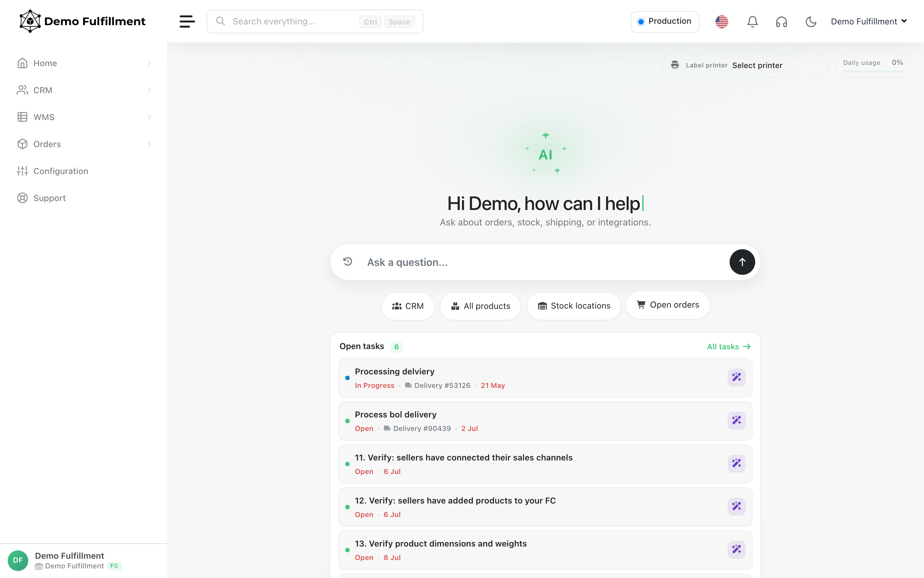Click the headphones support icon
924x578 pixels.
coord(781,22)
